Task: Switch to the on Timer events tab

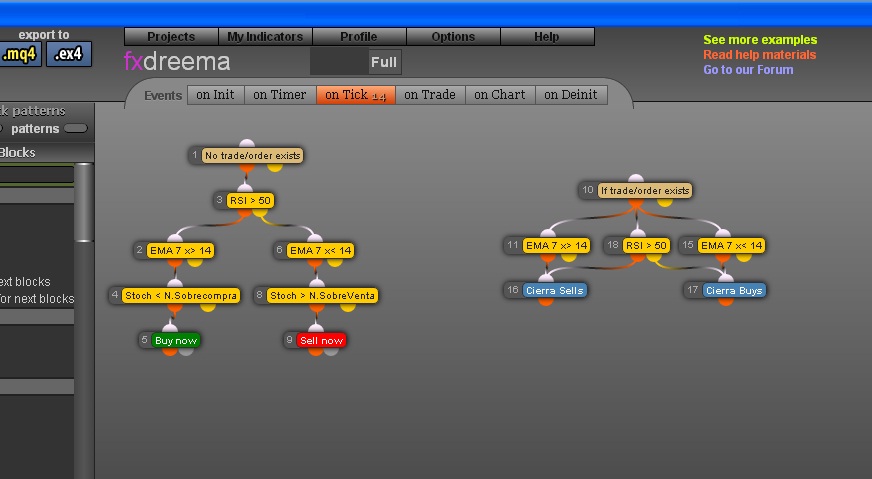Action: pos(280,95)
